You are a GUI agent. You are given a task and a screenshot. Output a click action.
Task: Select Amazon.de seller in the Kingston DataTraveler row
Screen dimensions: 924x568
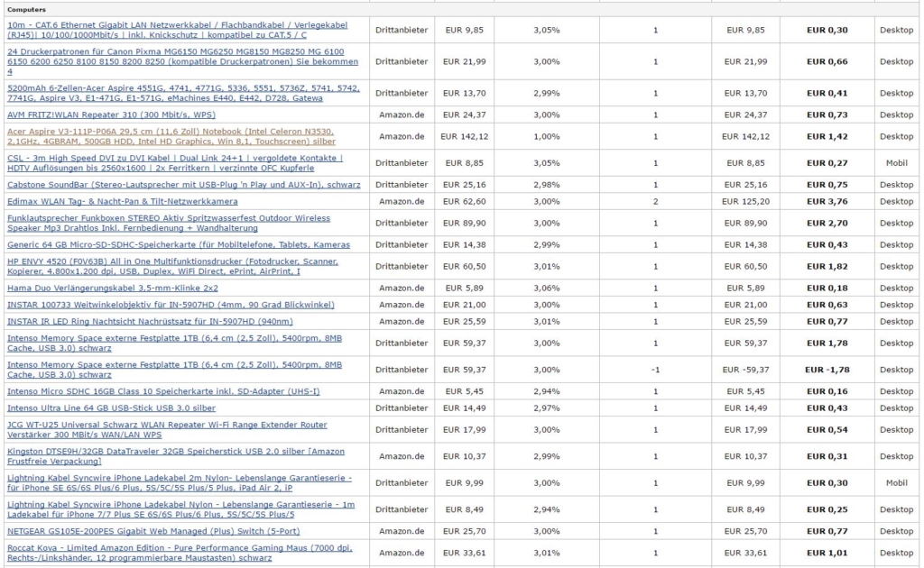tap(402, 456)
